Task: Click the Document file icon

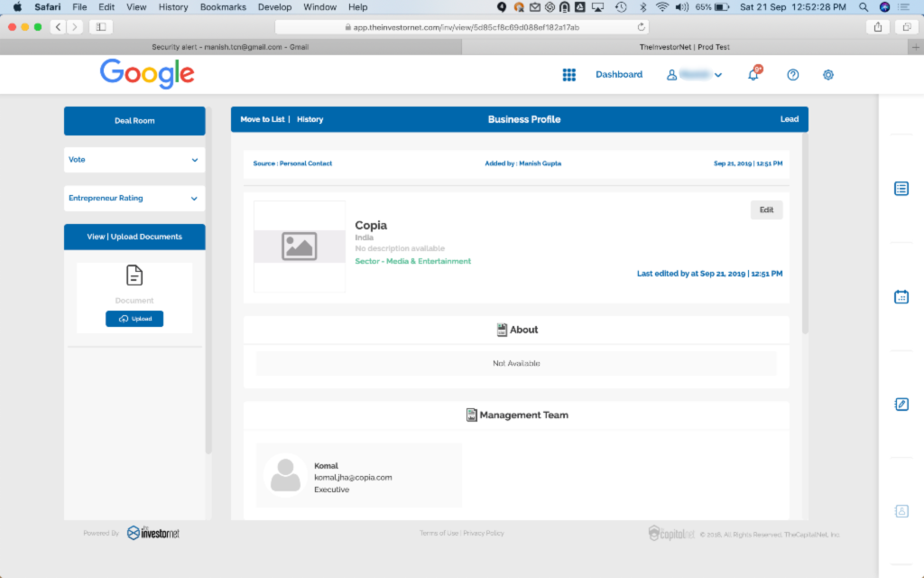Action: [x=134, y=275]
